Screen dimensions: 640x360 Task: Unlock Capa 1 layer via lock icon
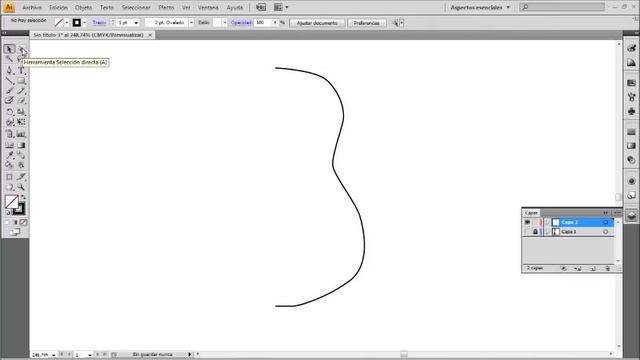535,232
